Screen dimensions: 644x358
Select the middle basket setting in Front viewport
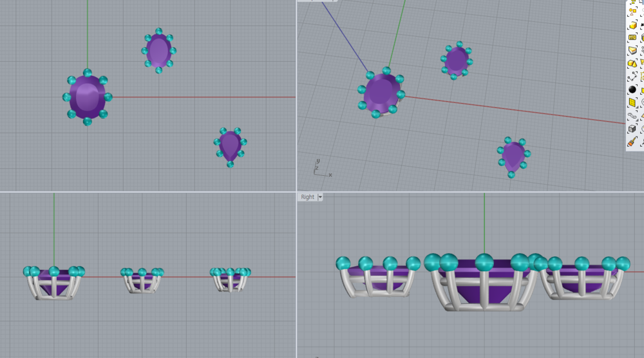[x=142, y=281]
